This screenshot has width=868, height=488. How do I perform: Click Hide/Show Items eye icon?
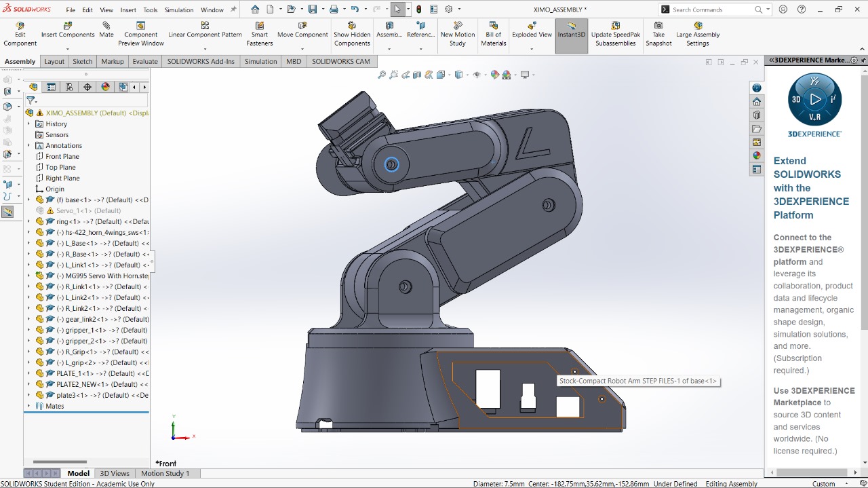[x=477, y=75]
